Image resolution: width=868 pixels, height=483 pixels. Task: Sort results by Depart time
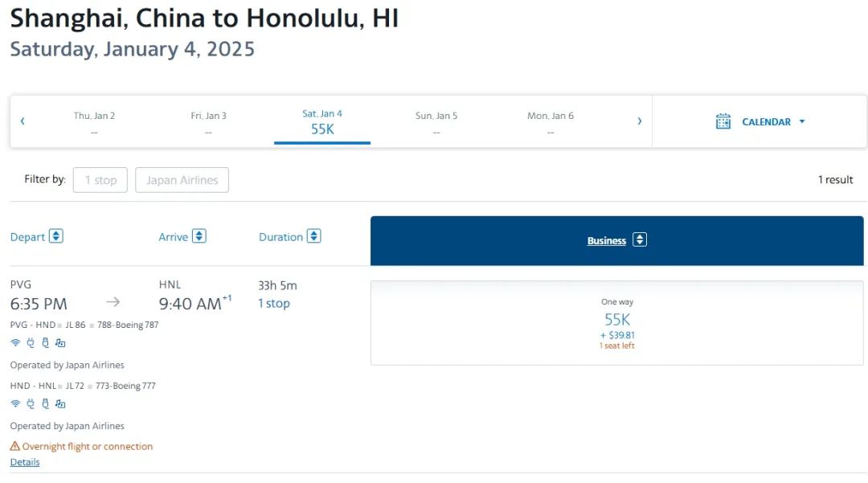pyautogui.click(x=36, y=236)
